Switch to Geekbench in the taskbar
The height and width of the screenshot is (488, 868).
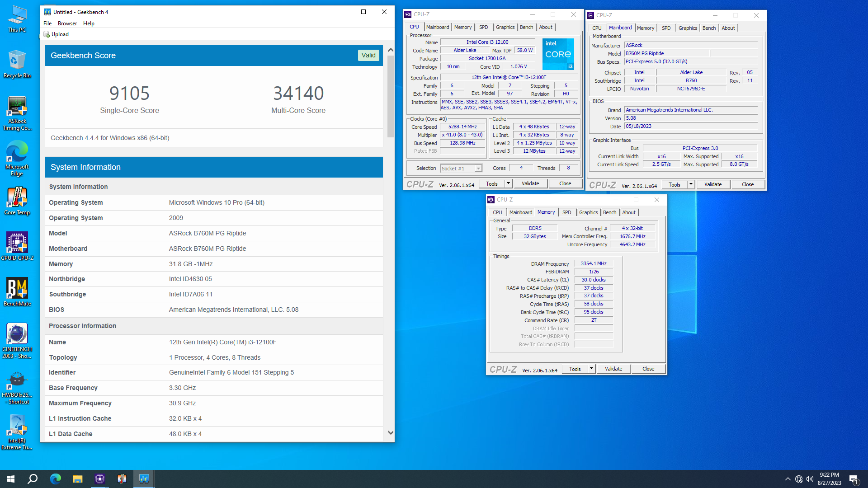coord(144,479)
